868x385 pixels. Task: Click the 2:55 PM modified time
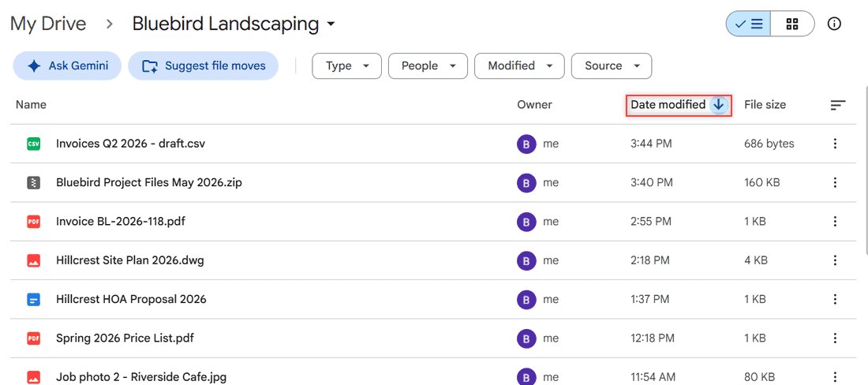pyautogui.click(x=651, y=222)
